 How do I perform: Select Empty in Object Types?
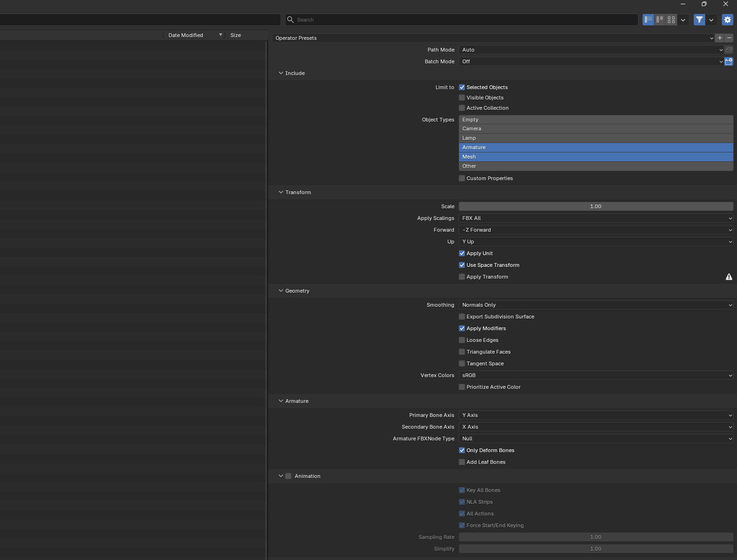click(x=596, y=120)
